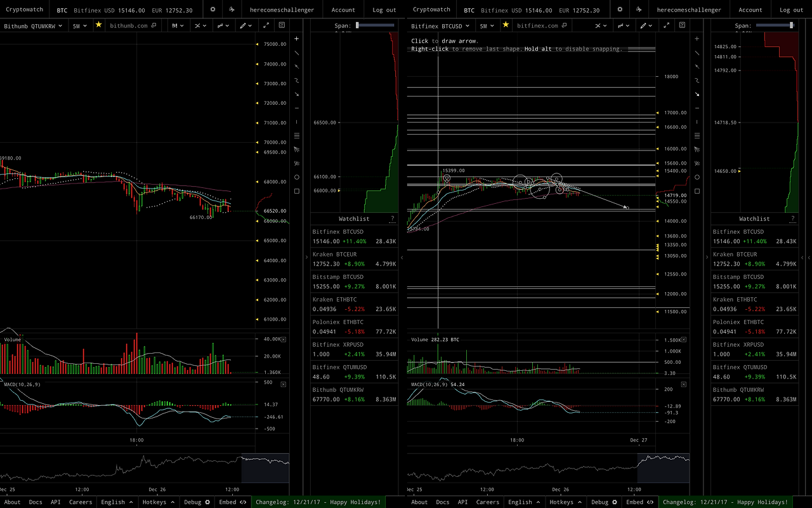812x508 pixels.
Task: Click the Debug button in the left footer
Action: pos(197,502)
